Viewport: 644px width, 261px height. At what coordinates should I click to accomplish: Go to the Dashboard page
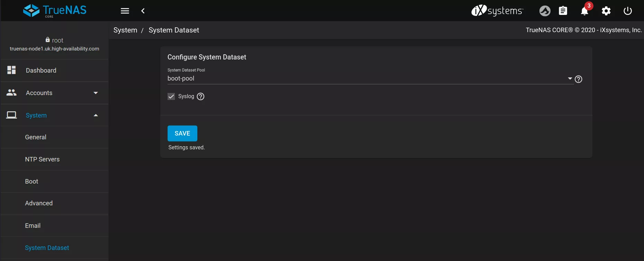41,71
